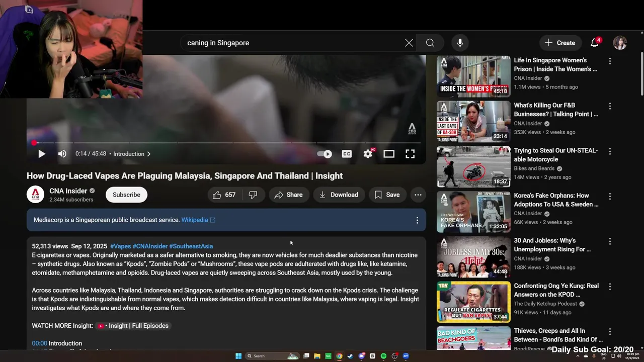Click the #CNAInsider hashtag
The height and width of the screenshot is (362, 644).
click(x=150, y=246)
